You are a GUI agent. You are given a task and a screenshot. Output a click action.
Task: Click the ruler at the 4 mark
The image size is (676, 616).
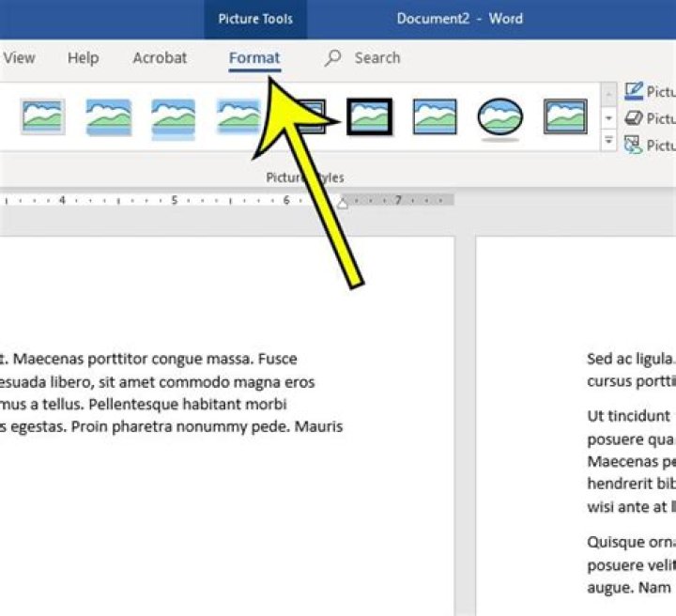(63, 200)
